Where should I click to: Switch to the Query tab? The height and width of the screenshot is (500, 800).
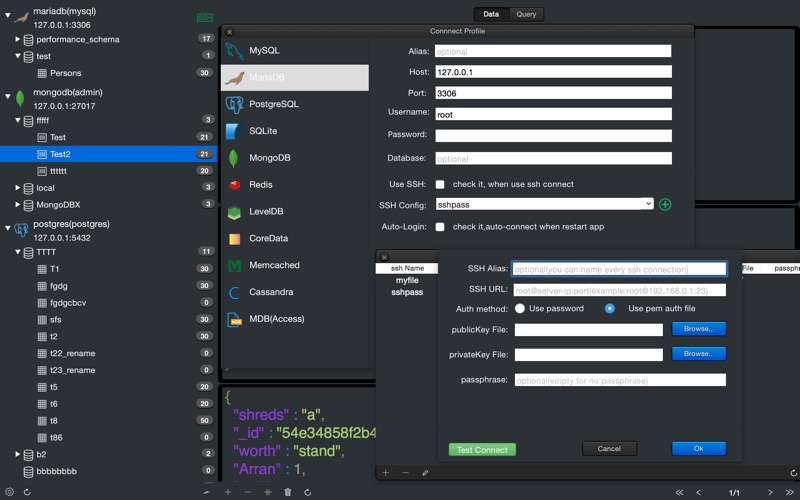[x=526, y=14]
